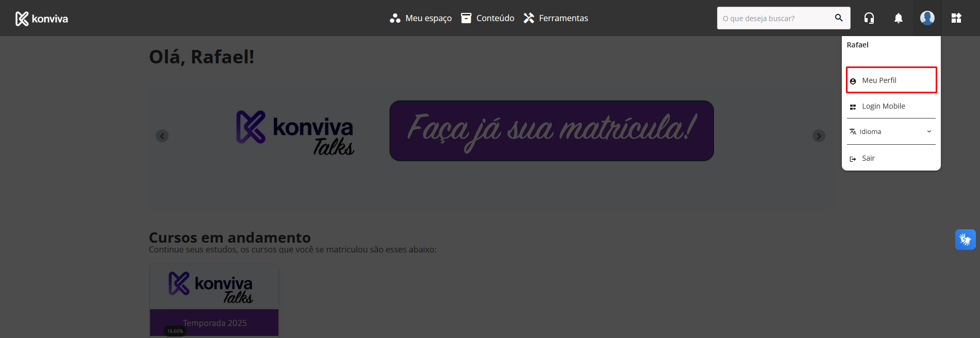Open the sign language accessibility widget
Viewport: 980px width, 338px height.
(965, 240)
